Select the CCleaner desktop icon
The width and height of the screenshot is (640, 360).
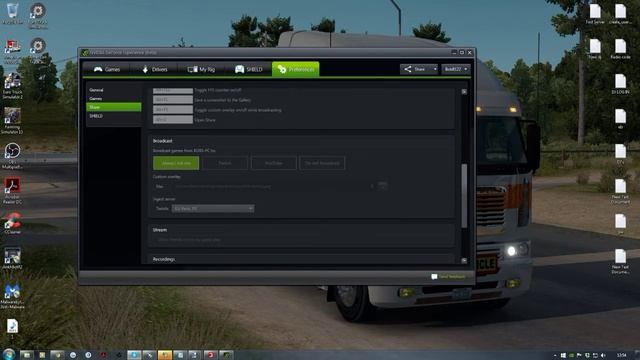click(x=12, y=223)
